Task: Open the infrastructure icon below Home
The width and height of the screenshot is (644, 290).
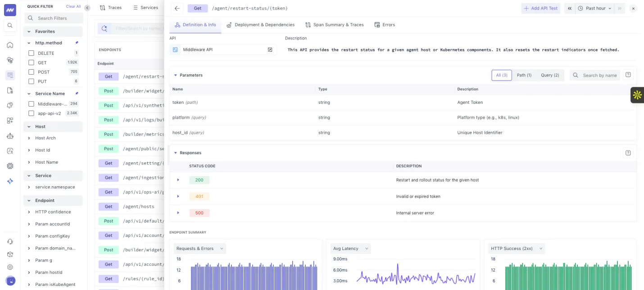Action: pos(10,60)
